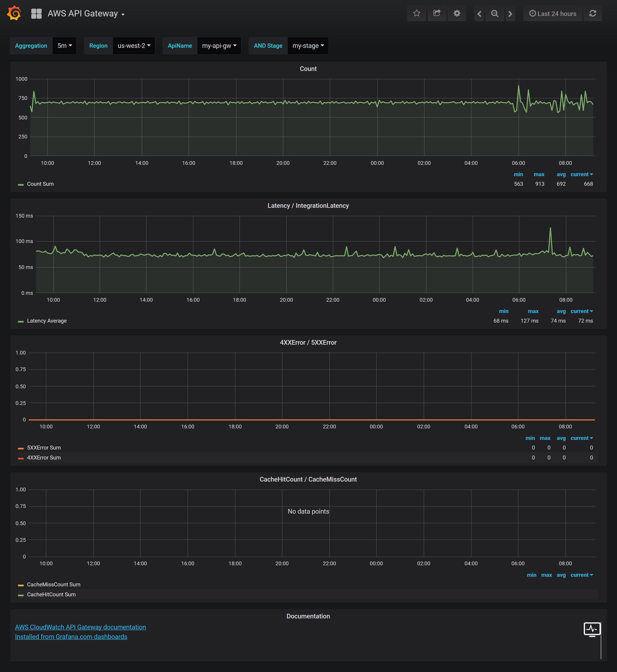
Task: Open AWS CloudWatch API Gateway documentation link
Action: click(x=81, y=627)
